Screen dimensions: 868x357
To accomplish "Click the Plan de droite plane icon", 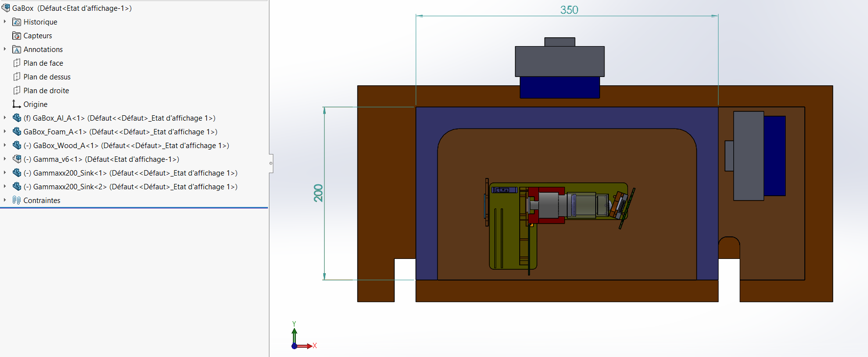I will point(17,90).
